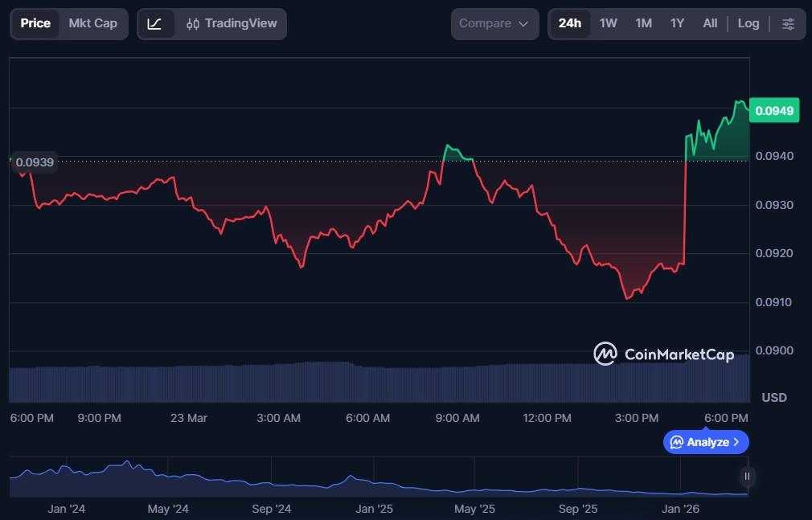Click the Analyze sparkle icon
812x520 pixels.
(x=677, y=442)
